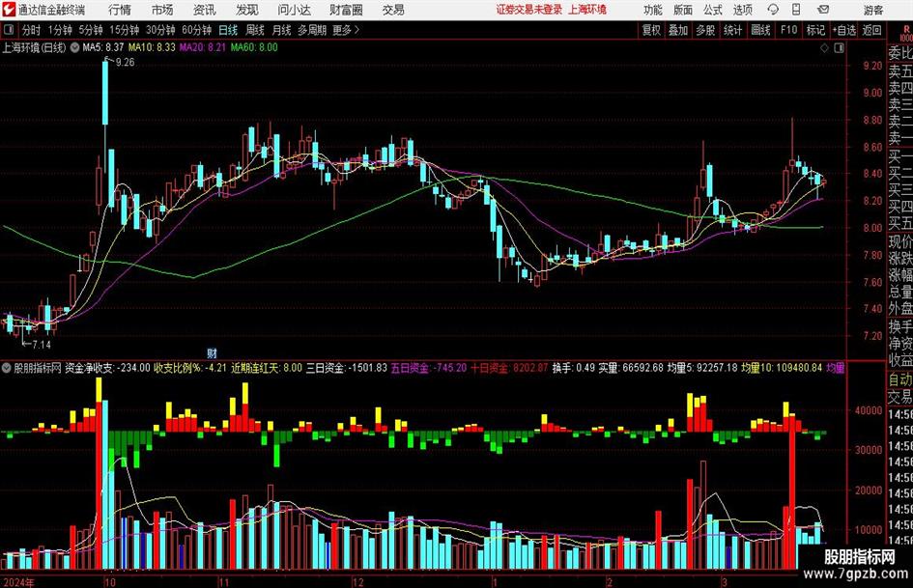913x588 pixels.
Task: Open the 资讯 menu
Action: pyautogui.click(x=205, y=10)
